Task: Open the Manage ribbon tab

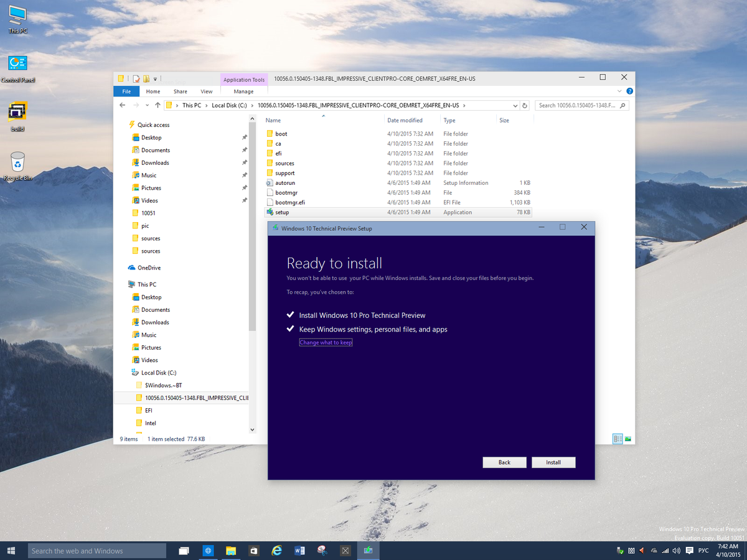Action: click(243, 91)
